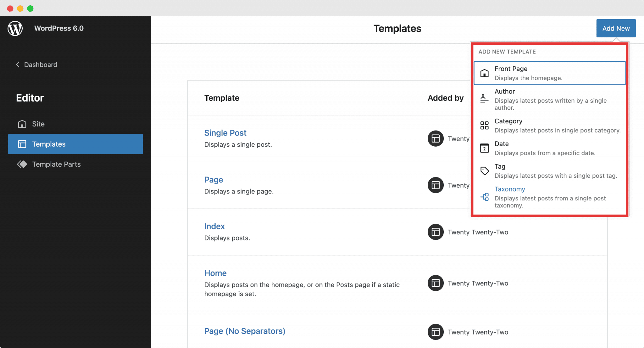This screenshot has height=348, width=644.
Task: Click the Date template icon
Action: tap(484, 148)
